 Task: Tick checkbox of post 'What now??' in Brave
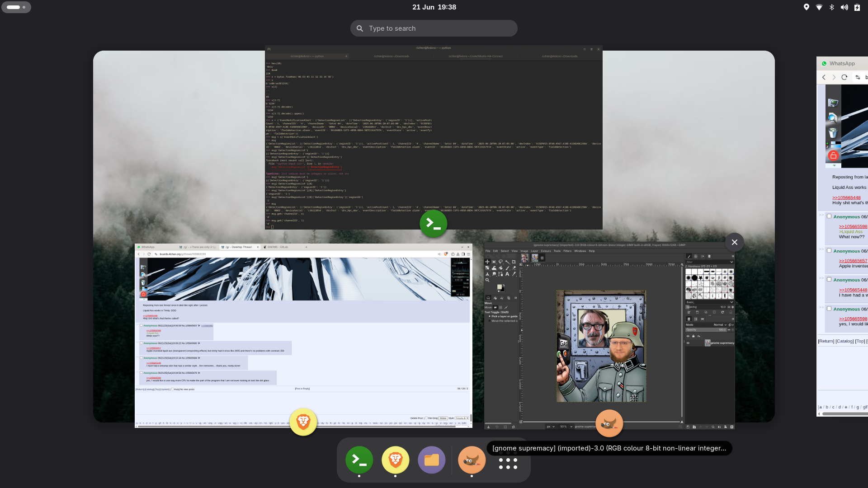point(141,325)
